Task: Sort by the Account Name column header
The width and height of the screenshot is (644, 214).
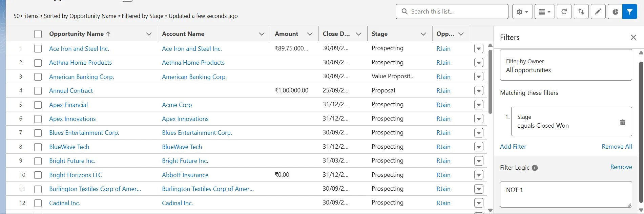Action: pos(183,34)
